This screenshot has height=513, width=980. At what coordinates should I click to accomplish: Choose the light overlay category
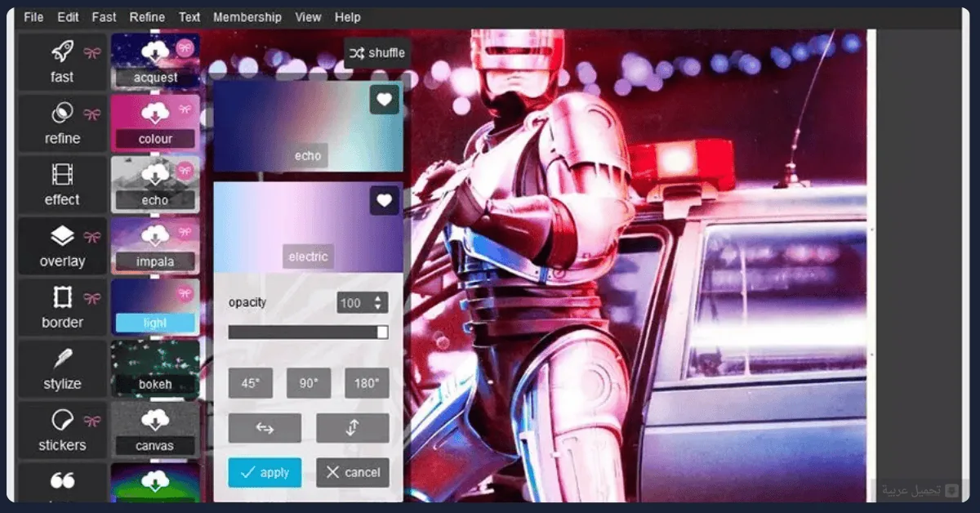pos(155,307)
